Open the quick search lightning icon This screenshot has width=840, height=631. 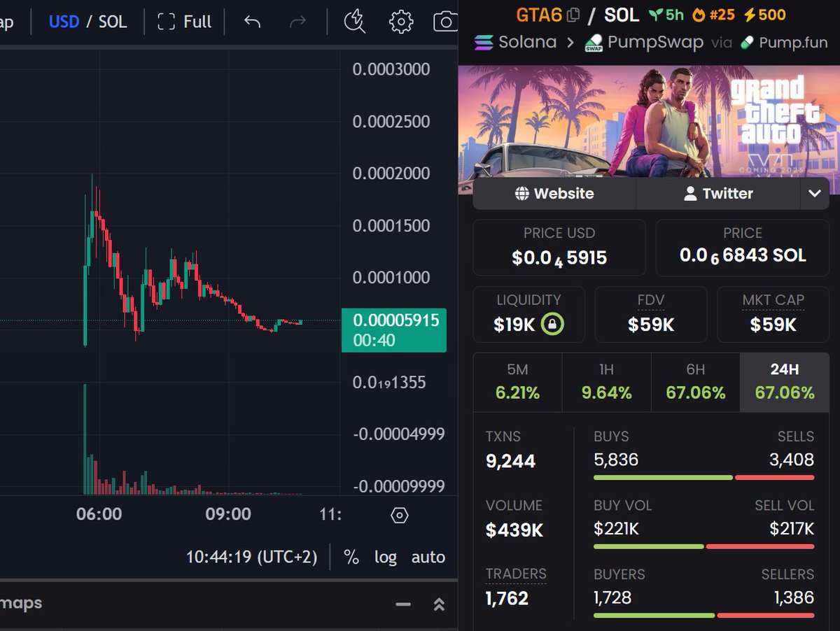click(355, 22)
